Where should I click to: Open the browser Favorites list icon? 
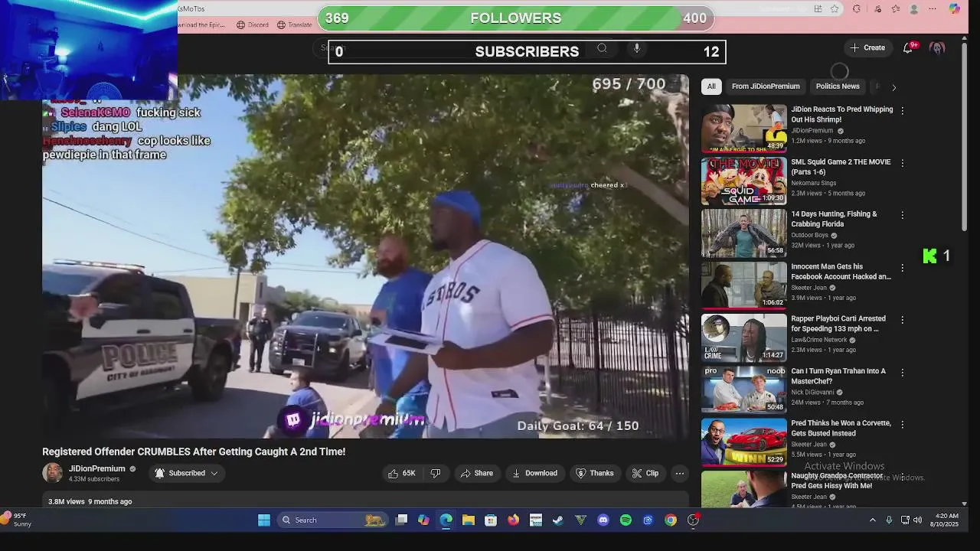[x=896, y=9]
